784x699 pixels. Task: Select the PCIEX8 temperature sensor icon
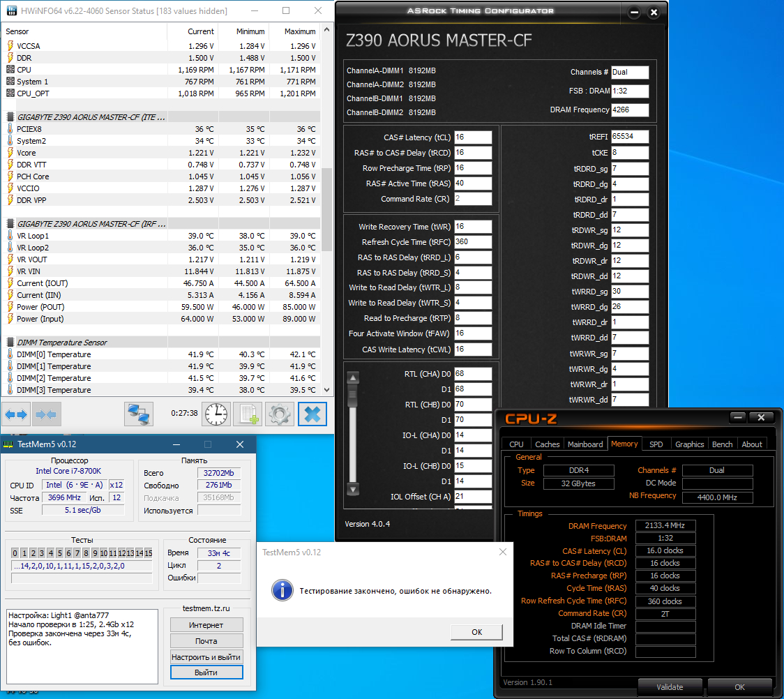point(10,129)
